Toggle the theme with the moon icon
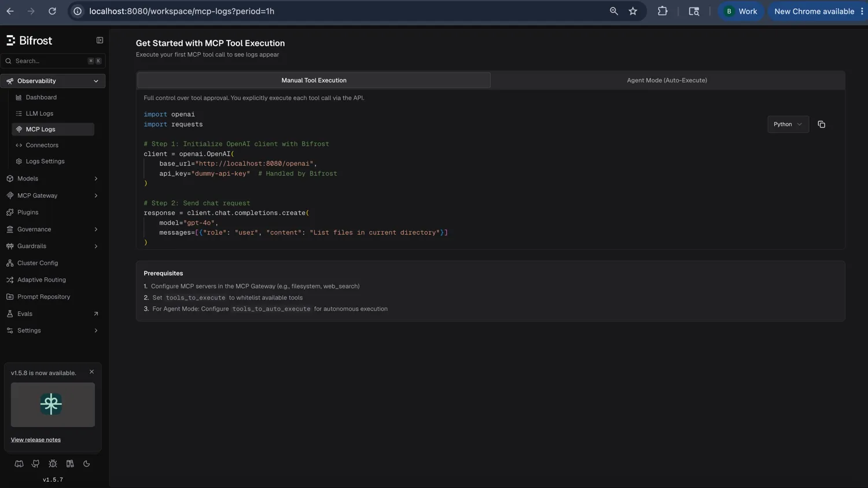 tap(87, 464)
